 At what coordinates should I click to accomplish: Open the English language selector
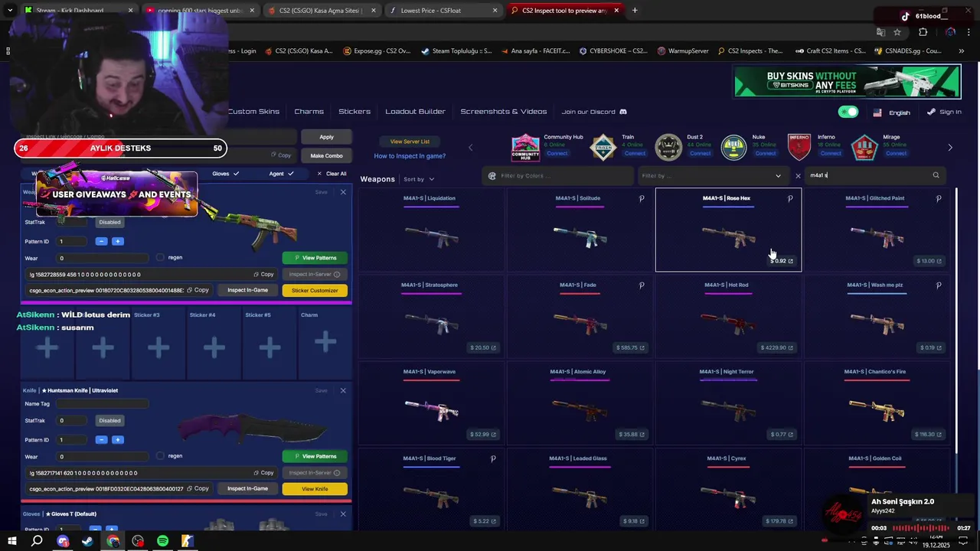point(891,112)
